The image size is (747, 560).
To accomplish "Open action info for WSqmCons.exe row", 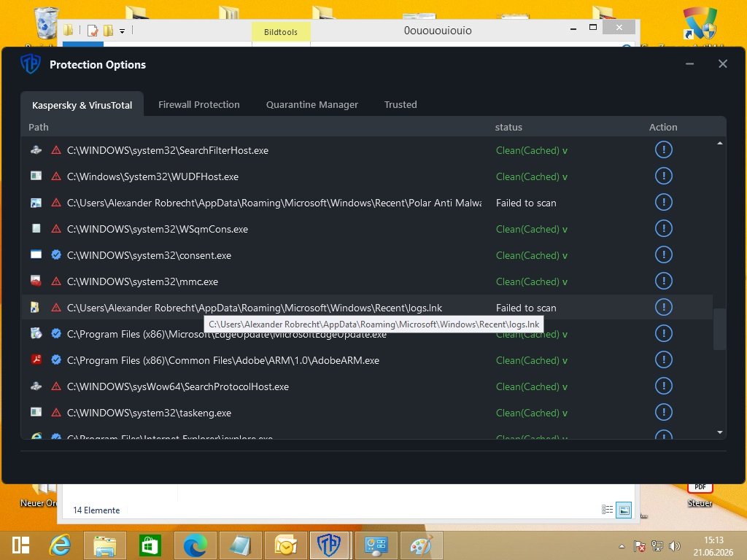I will pos(663,228).
